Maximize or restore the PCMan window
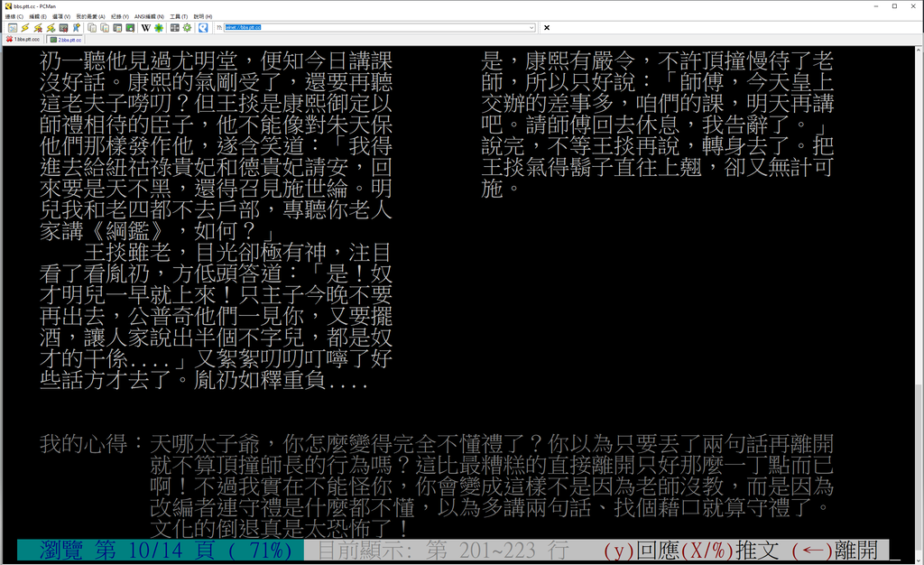 tap(894, 6)
